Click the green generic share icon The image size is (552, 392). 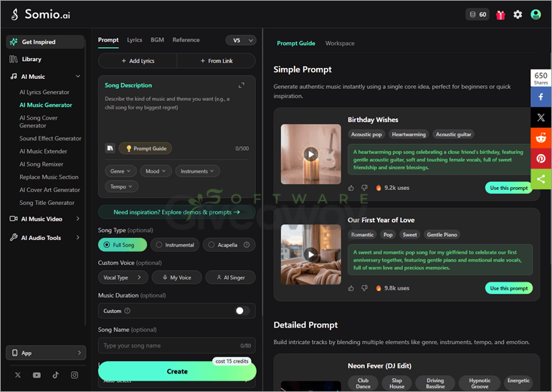point(541,179)
